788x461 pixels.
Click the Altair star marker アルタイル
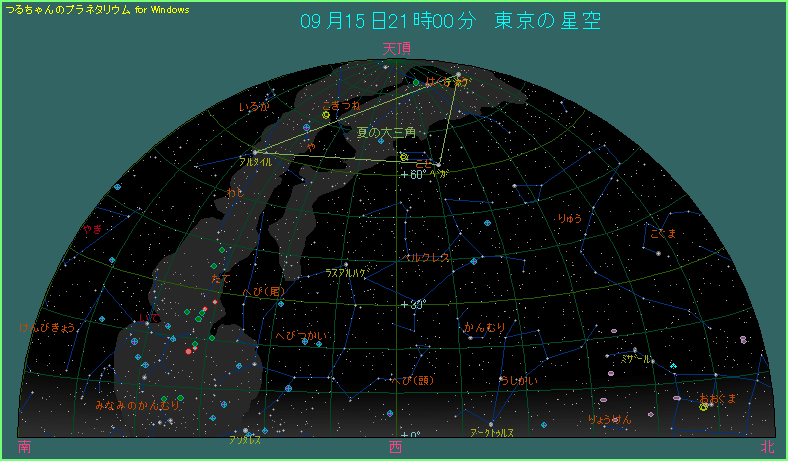click(x=255, y=152)
